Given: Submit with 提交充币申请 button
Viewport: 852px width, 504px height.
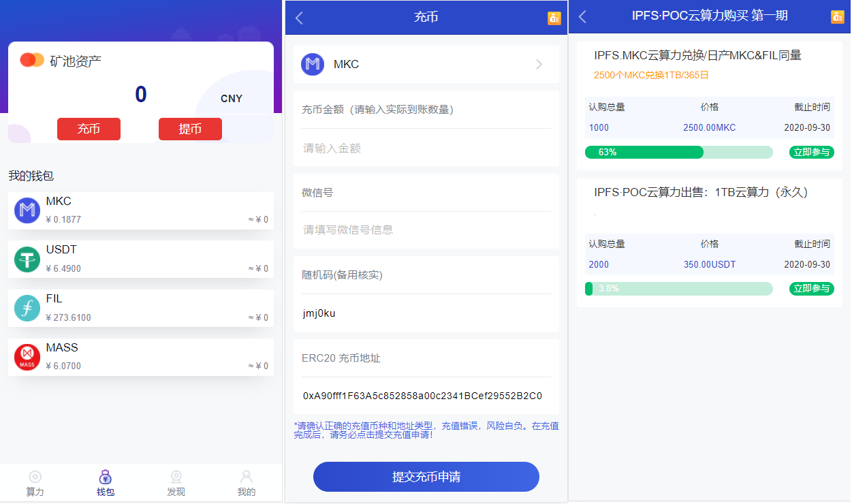Looking at the screenshot, I should click(x=426, y=477).
